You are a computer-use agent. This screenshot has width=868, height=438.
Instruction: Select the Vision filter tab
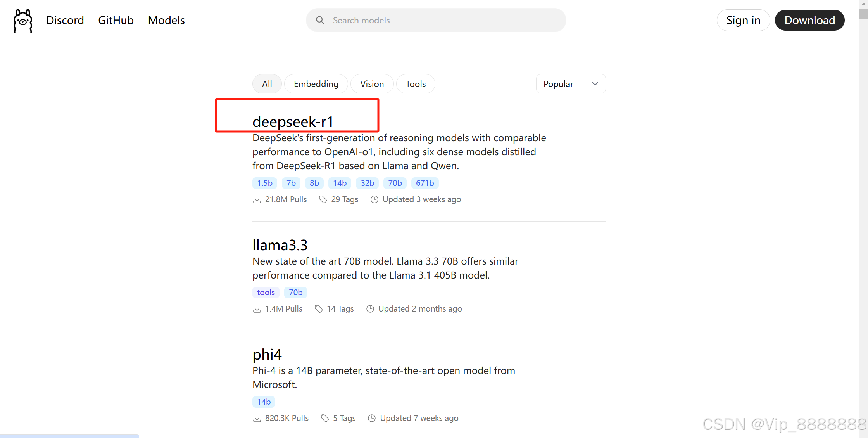click(372, 84)
